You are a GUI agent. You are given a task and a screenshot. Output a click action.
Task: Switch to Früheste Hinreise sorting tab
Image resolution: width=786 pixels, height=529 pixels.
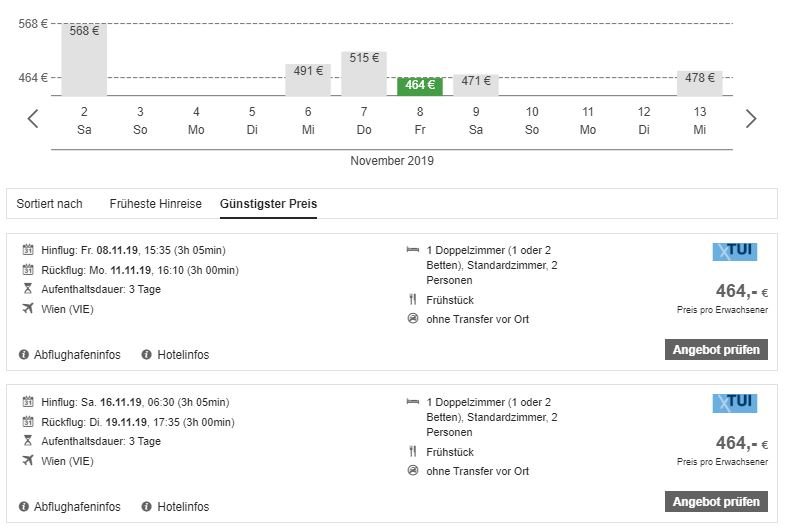click(154, 204)
